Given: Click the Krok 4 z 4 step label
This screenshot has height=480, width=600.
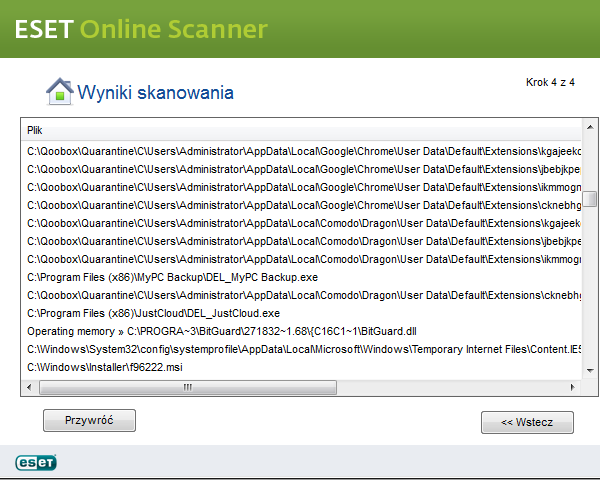Looking at the screenshot, I should point(550,82).
